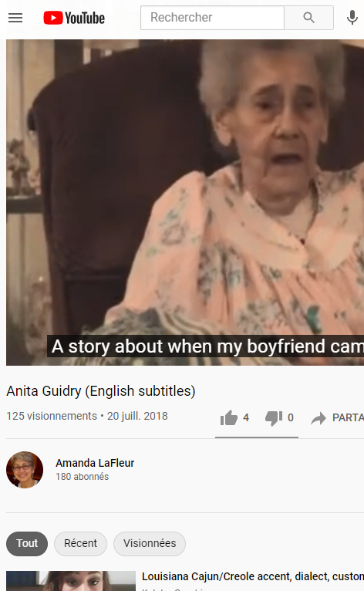Screen dimensions: 364x591
Task: Like the video with thumbs up
Action: (229, 417)
